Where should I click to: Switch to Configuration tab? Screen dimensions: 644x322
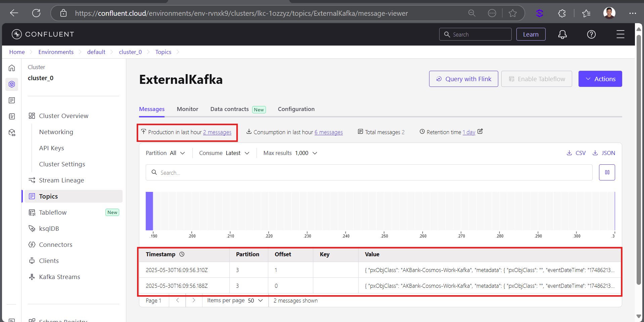[296, 109]
